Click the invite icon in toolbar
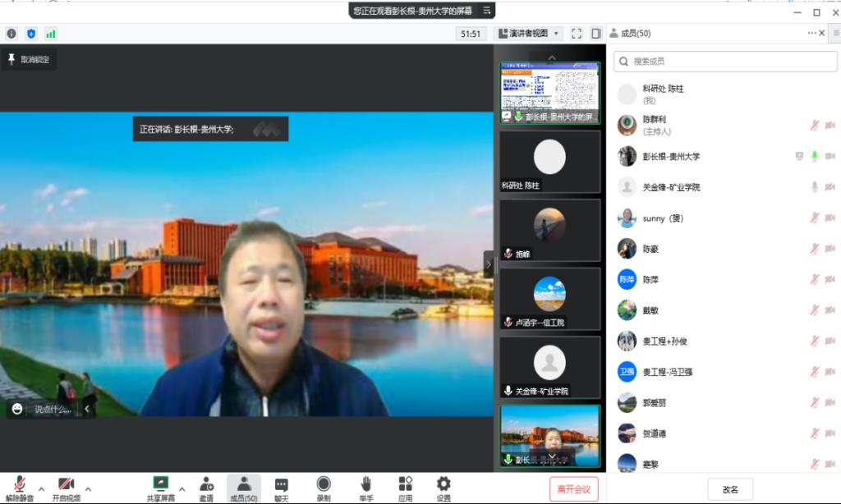 coord(206,484)
